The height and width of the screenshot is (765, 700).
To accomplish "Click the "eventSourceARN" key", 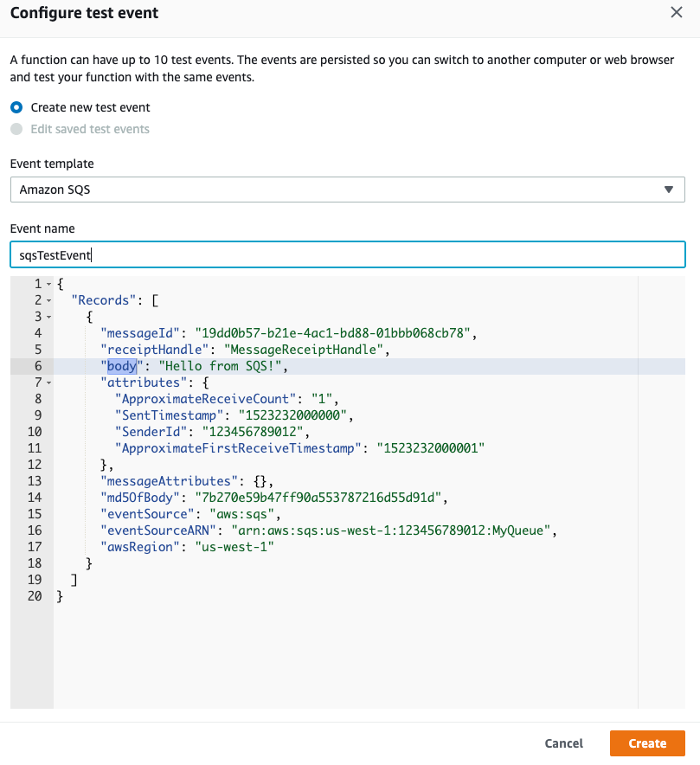I will [158, 530].
